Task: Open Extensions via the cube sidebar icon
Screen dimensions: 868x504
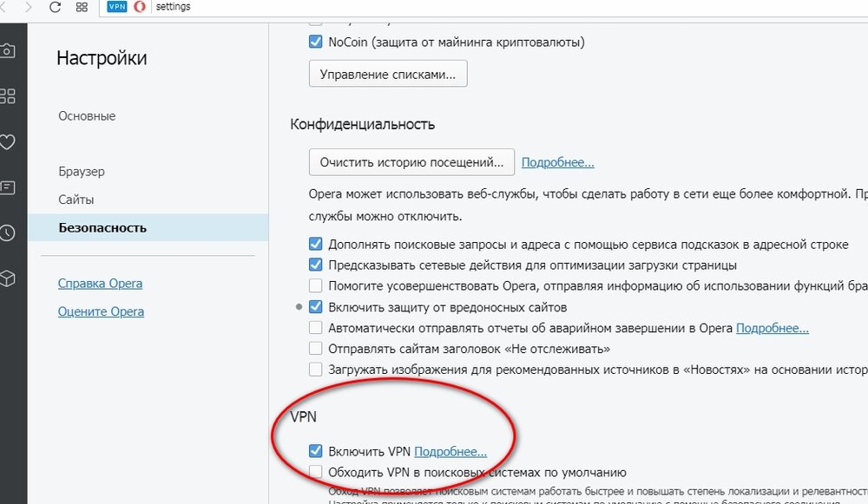Action: [9, 278]
